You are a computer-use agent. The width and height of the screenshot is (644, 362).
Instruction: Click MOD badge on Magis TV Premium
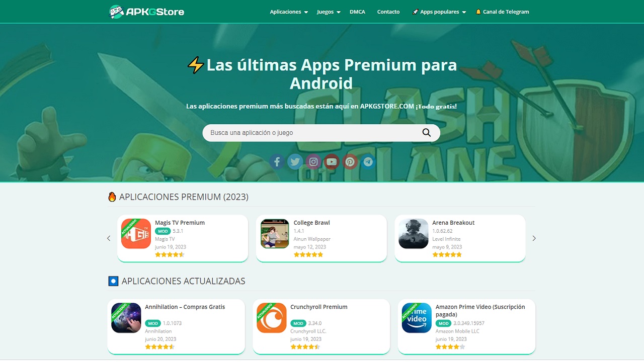pyautogui.click(x=163, y=231)
